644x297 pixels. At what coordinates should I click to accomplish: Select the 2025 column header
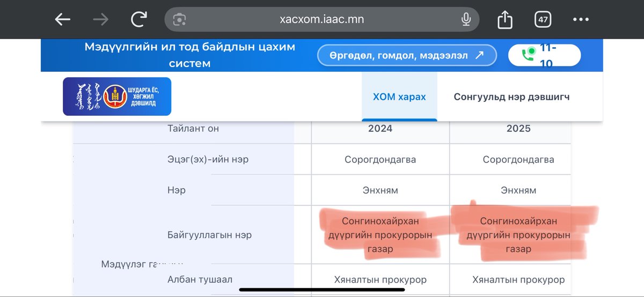pos(518,129)
